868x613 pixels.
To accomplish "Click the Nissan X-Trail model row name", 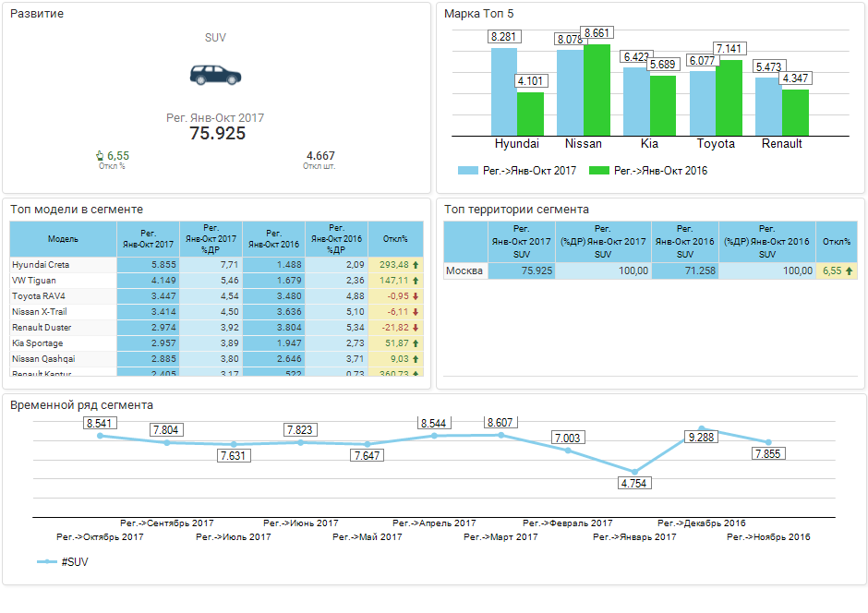I will pos(39,312).
